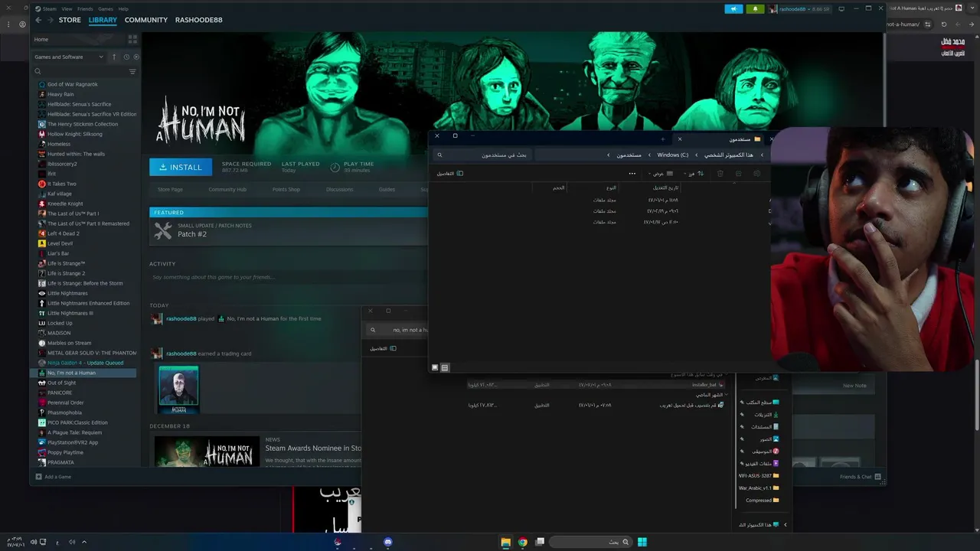Open the Games menu in Steam
The width and height of the screenshot is (980, 551).
[106, 9]
